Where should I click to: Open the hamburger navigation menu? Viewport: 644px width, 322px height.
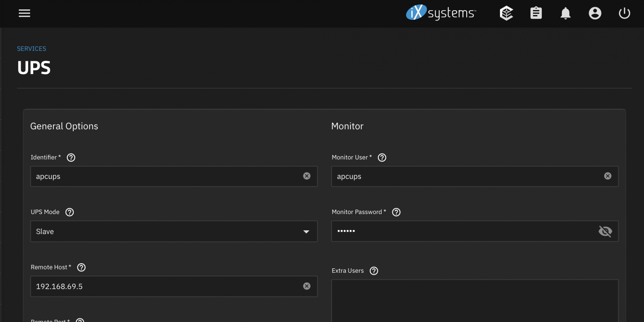tap(24, 13)
